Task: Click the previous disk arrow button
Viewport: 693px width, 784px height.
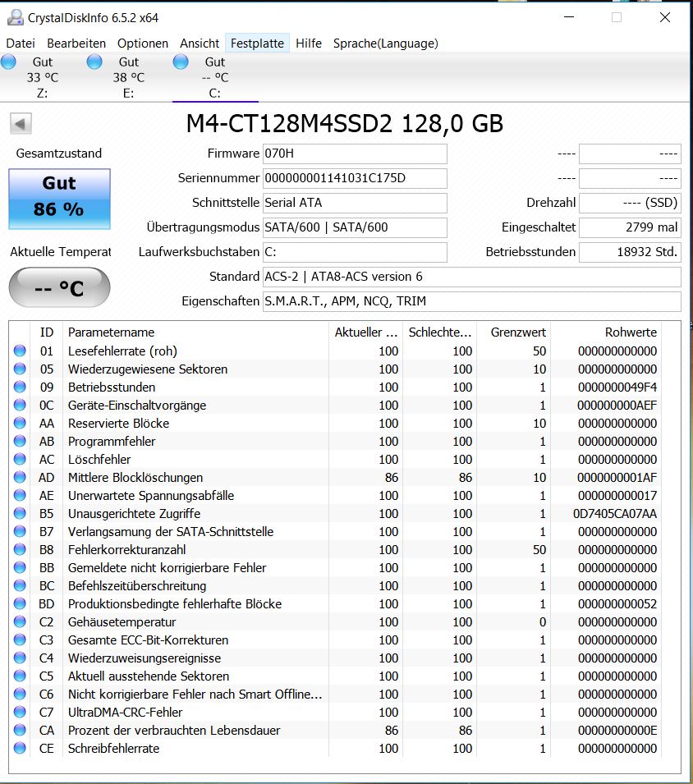Action: (21, 123)
